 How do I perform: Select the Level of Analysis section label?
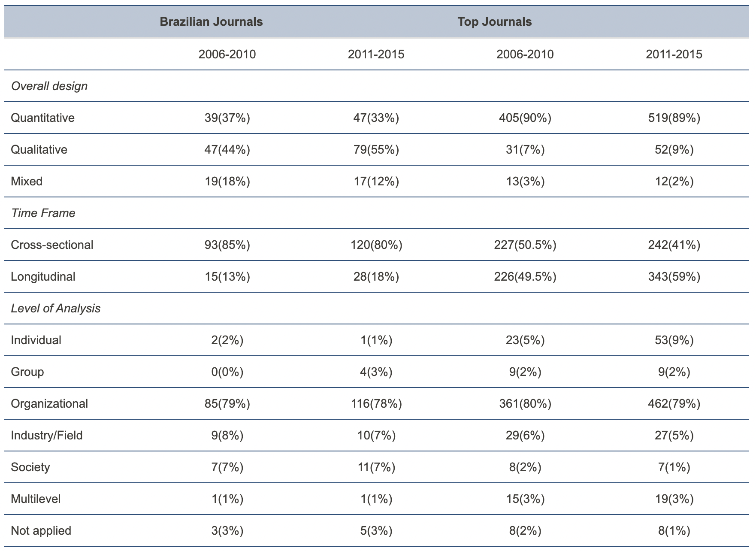[56, 309]
